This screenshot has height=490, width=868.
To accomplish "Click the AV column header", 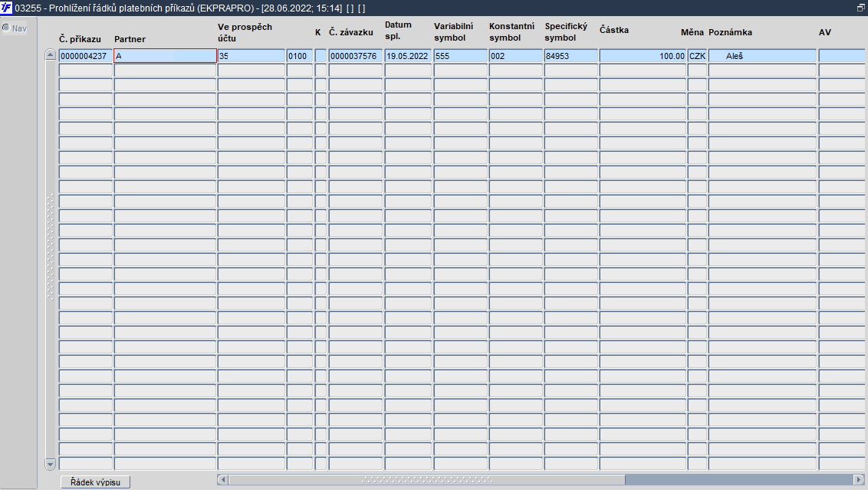I will coord(825,32).
